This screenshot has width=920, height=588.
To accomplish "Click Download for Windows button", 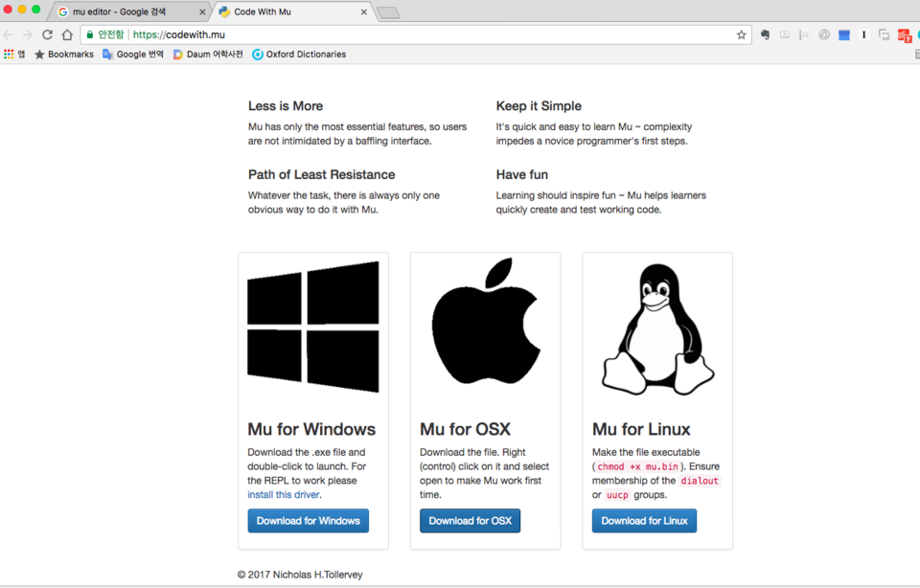I will coord(308,521).
